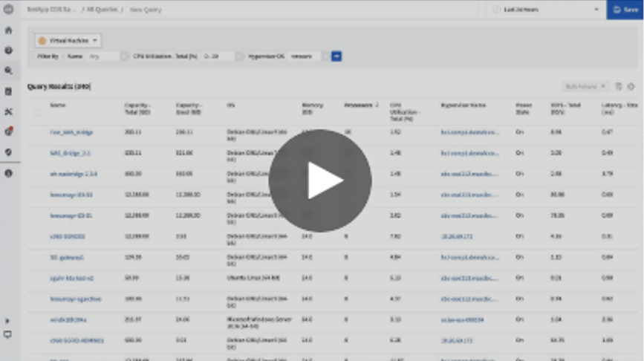Play the video with the center play button
Image resolution: width=644 pixels, height=361 pixels.
coord(320,180)
